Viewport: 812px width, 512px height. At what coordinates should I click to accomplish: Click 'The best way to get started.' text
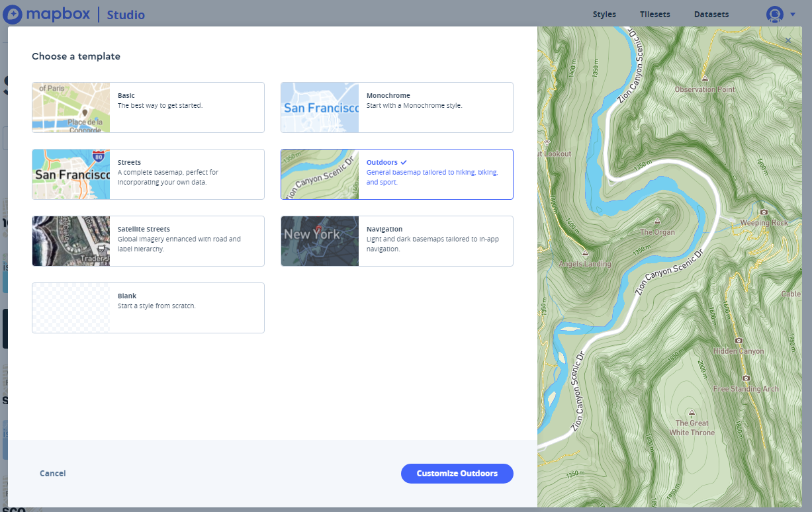(x=160, y=105)
